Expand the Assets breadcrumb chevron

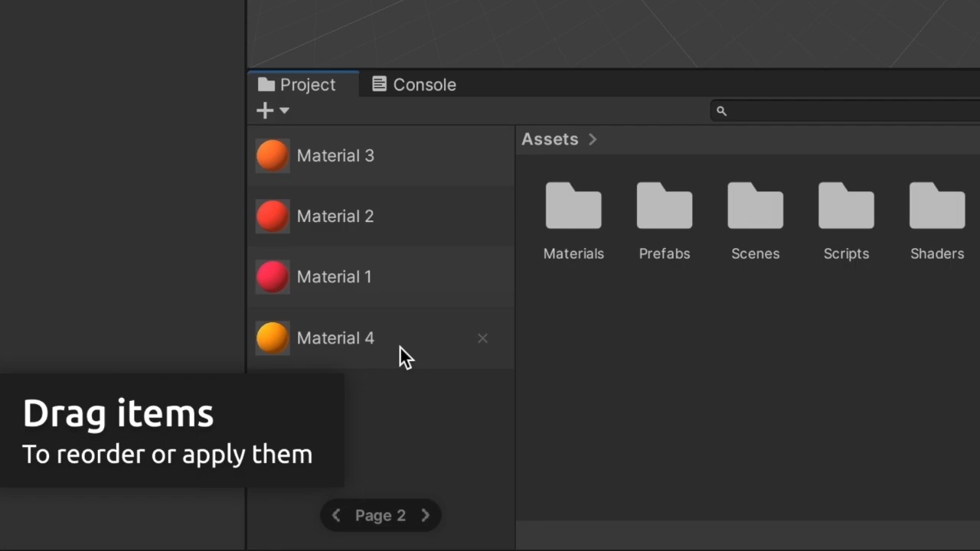pyautogui.click(x=593, y=139)
